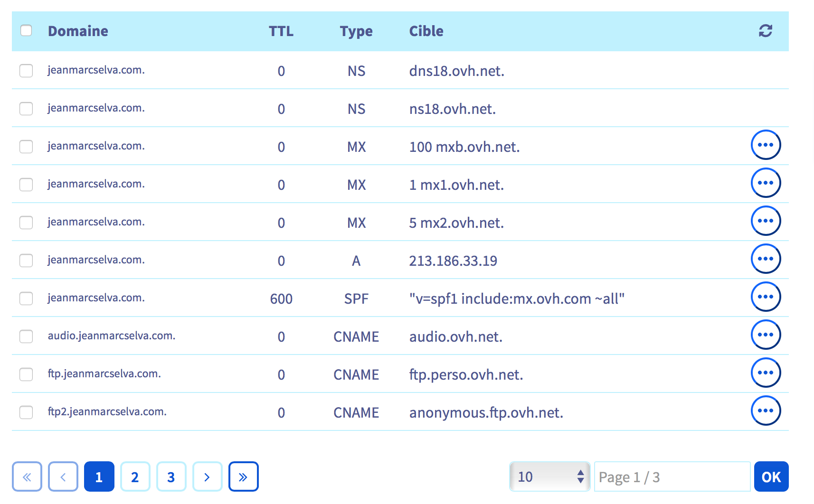Open actions menu for the SPF record
Image resolution: width=814 pixels, height=504 pixels.
[765, 297]
